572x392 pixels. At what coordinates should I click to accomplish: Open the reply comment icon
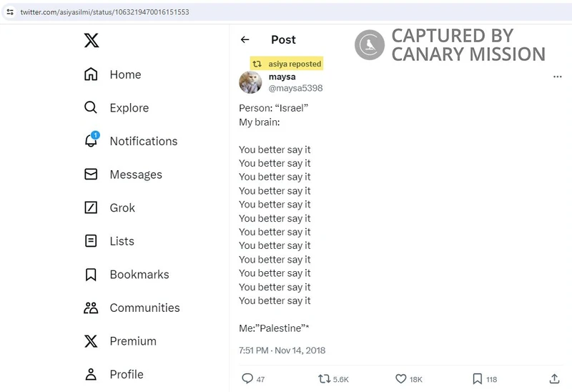tap(247, 378)
